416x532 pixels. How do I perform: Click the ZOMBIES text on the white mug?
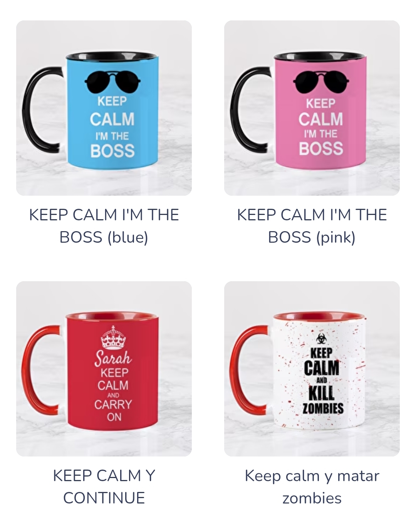coord(323,408)
